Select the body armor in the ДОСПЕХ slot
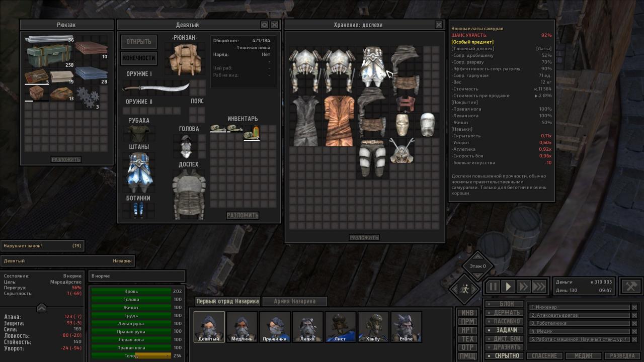644x362 pixels. pyautogui.click(x=189, y=194)
